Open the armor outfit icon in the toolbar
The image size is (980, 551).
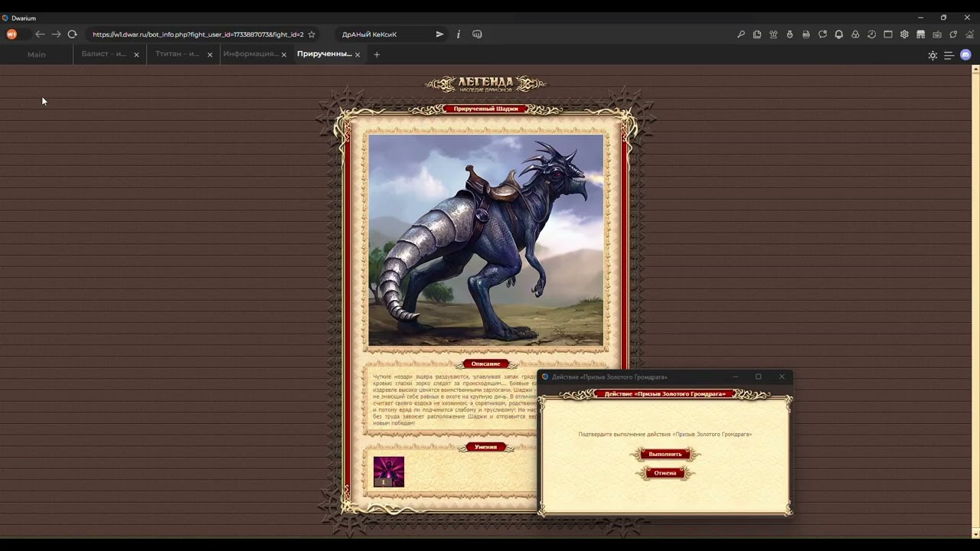pos(773,34)
